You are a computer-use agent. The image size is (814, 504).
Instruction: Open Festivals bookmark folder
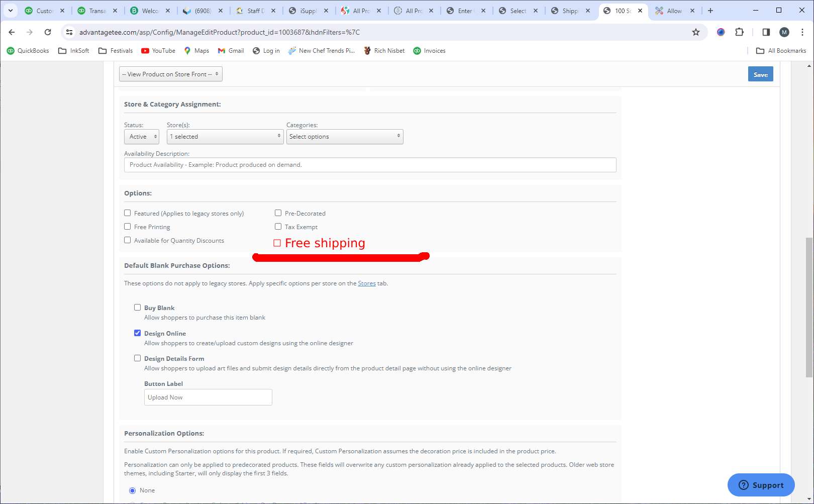(116, 51)
